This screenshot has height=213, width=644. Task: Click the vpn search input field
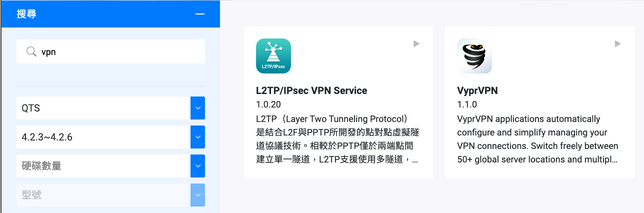(110, 52)
